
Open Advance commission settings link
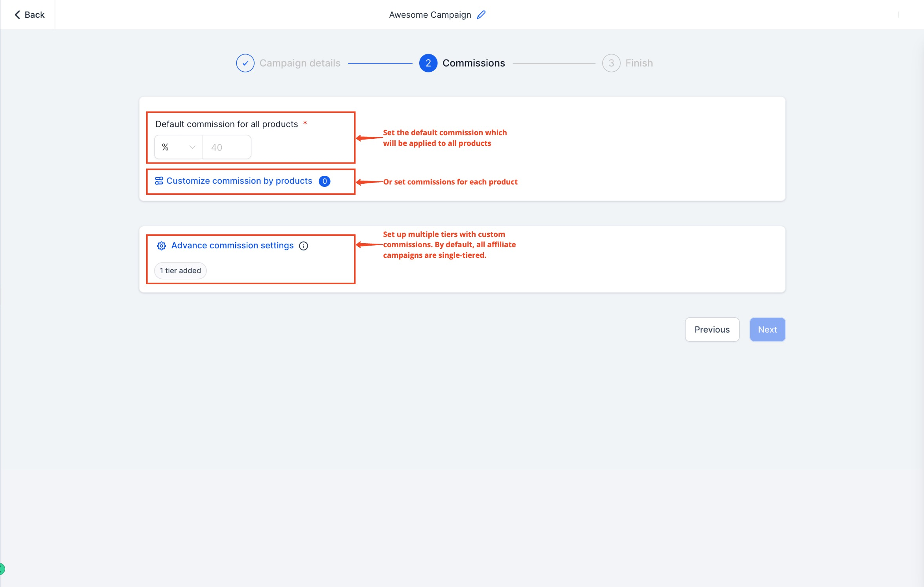click(232, 246)
